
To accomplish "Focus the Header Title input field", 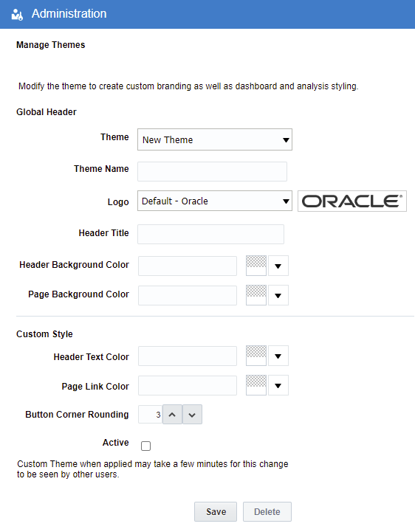I will tap(210, 234).
